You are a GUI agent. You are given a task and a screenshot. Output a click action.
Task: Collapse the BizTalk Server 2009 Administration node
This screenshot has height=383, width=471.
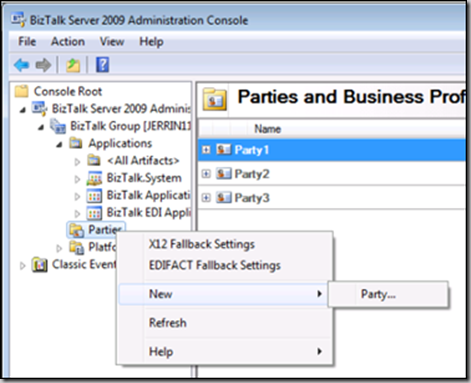point(23,110)
